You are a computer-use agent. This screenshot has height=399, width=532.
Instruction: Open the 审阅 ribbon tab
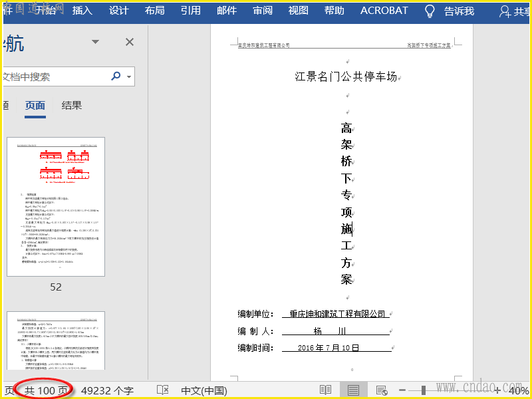coord(263,11)
